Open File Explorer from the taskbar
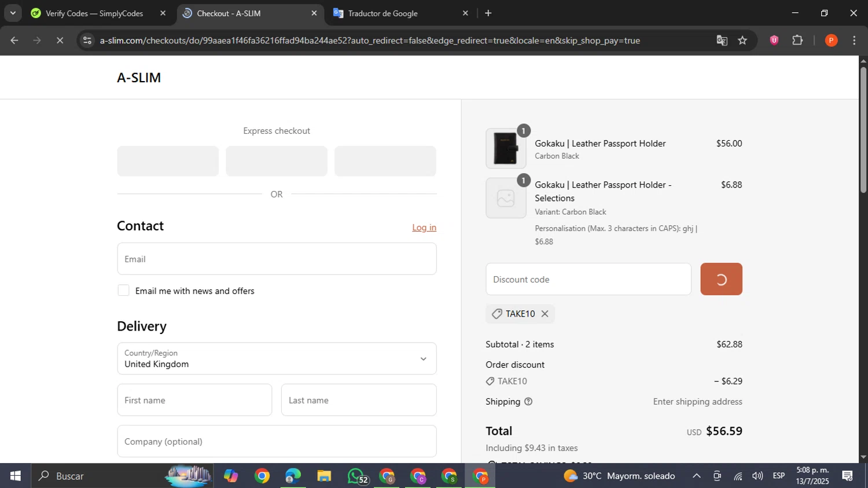This screenshot has height=488, width=868. 324,476
